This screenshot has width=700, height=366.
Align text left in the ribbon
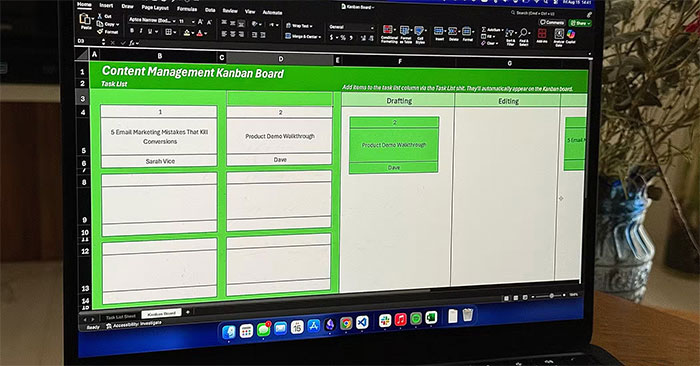coord(224,34)
